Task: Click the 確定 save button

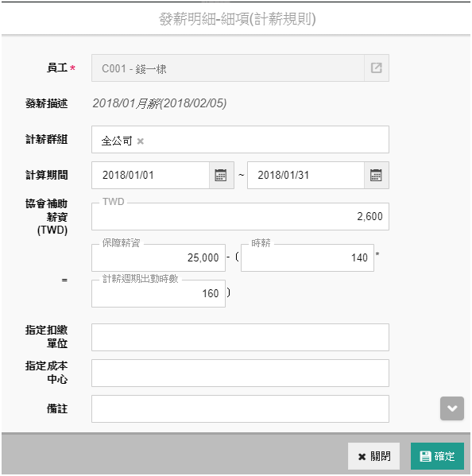Action: tap(437, 456)
